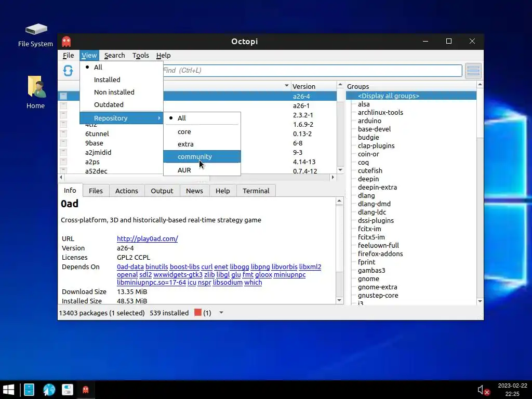Open the Help menu
The width and height of the screenshot is (532, 399).
click(163, 55)
